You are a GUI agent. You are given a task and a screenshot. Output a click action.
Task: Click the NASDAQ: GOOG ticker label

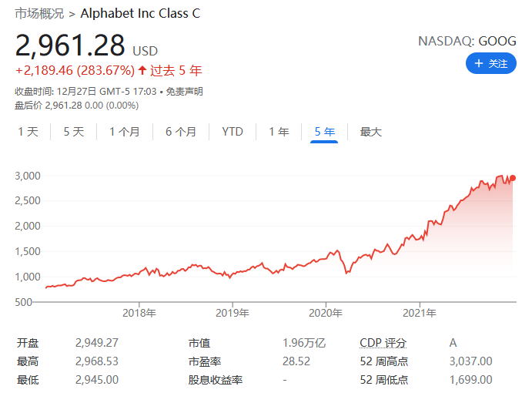coord(467,41)
